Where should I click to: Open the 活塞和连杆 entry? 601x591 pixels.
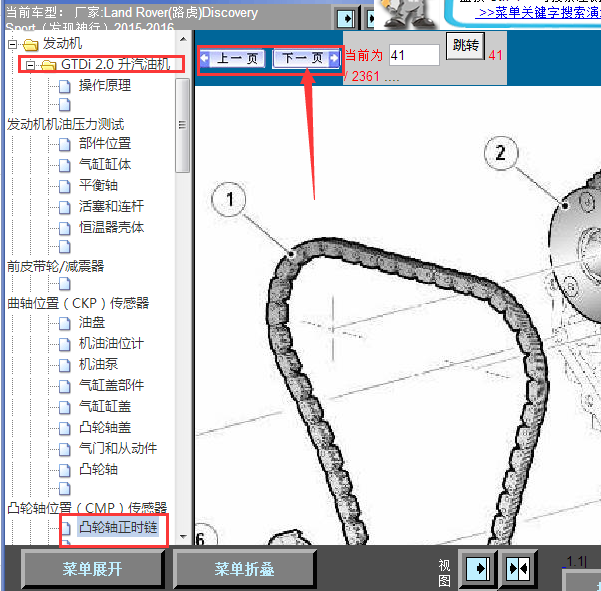click(111, 206)
